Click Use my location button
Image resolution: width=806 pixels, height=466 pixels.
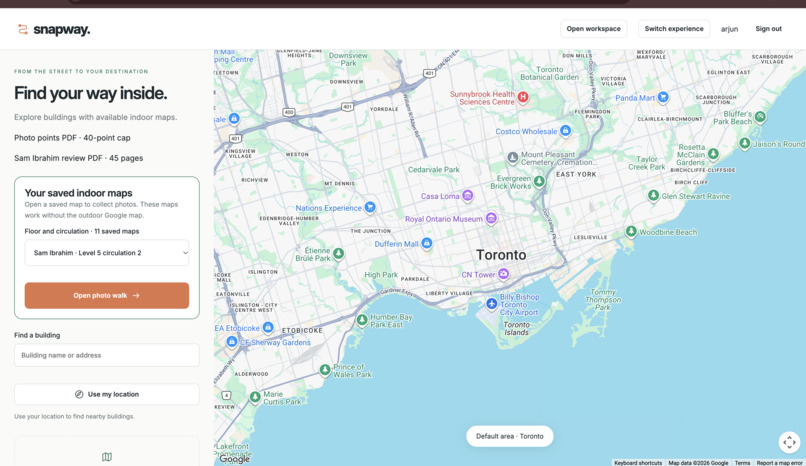click(107, 394)
